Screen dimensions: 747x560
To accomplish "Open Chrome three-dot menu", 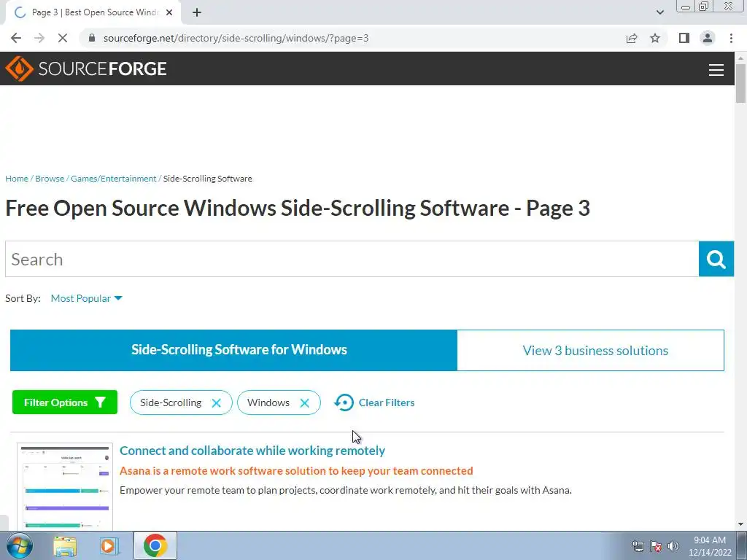I will click(731, 38).
